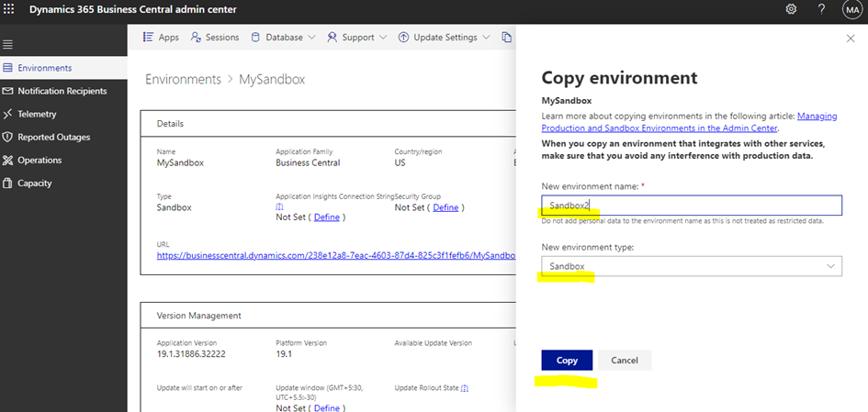
Task: Click the Telemetry sidebar icon
Action: pyautogui.click(x=7, y=114)
